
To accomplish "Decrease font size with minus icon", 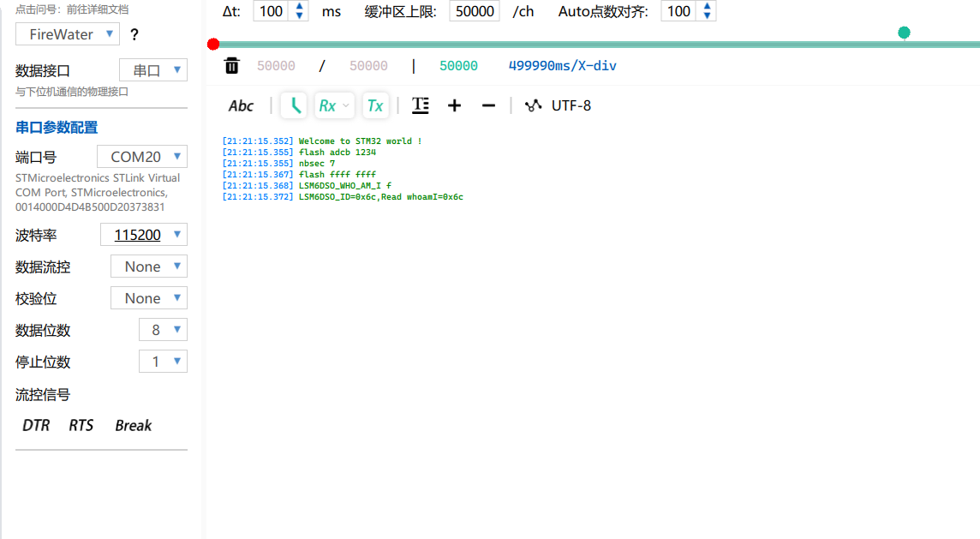I will coord(488,105).
